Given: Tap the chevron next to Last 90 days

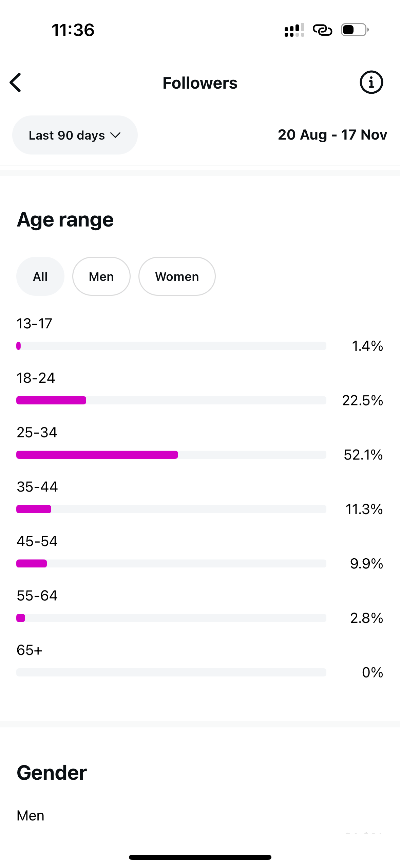Looking at the screenshot, I should (x=116, y=135).
